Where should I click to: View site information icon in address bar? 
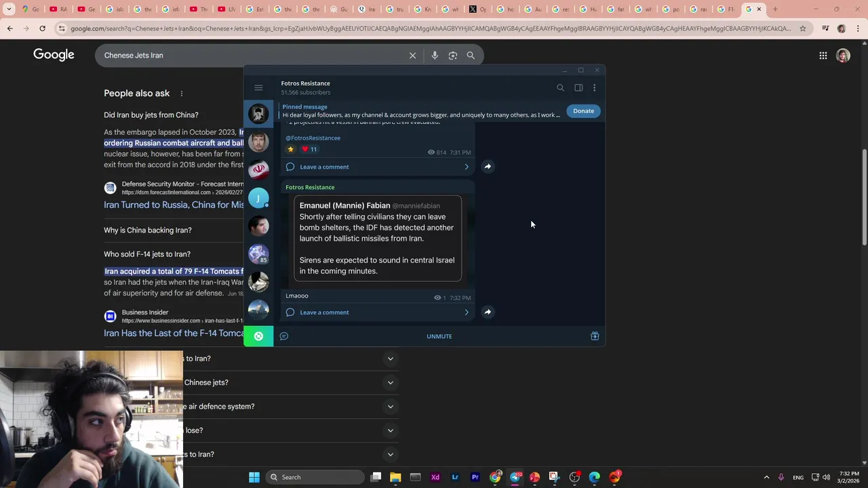click(62, 28)
